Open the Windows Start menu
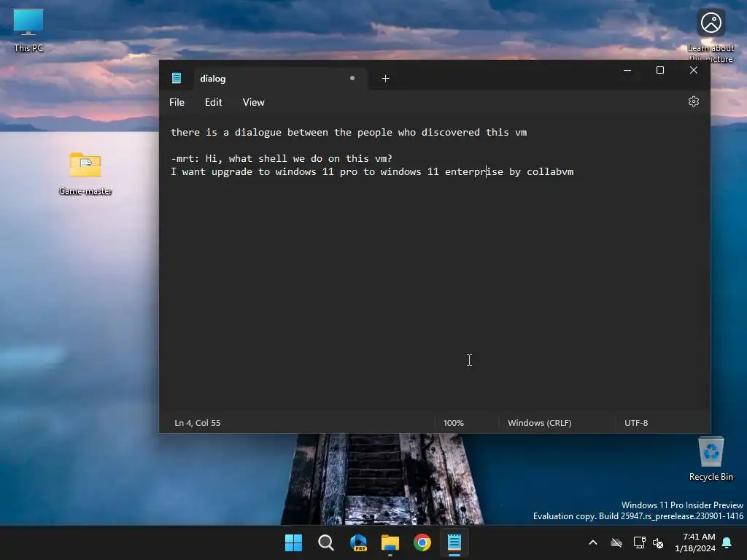747x560 pixels. tap(293, 542)
